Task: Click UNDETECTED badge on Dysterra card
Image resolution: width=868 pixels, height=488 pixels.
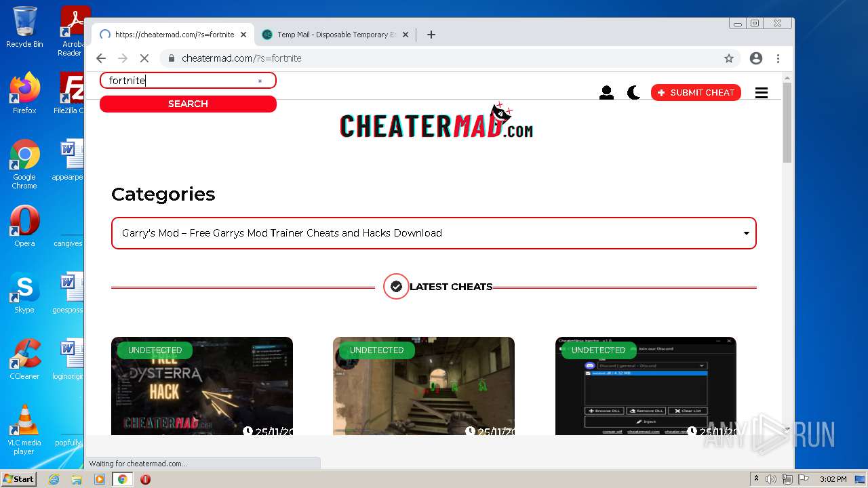Action: pos(155,350)
